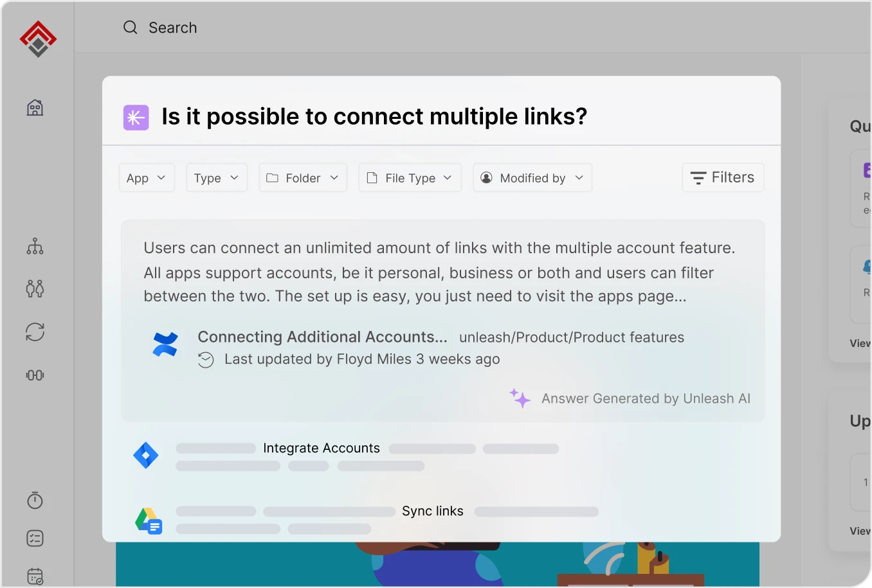
Task: Open the Connecting Additional Accounts result
Action: pos(323,337)
